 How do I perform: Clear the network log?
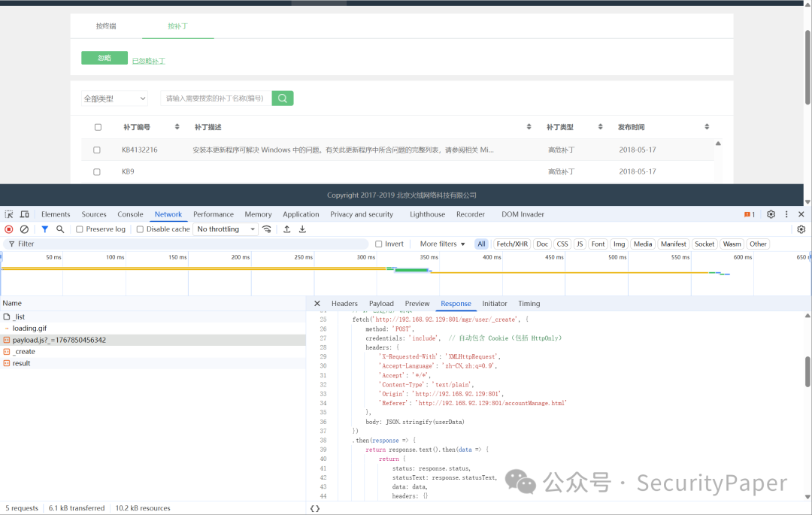pos(24,229)
